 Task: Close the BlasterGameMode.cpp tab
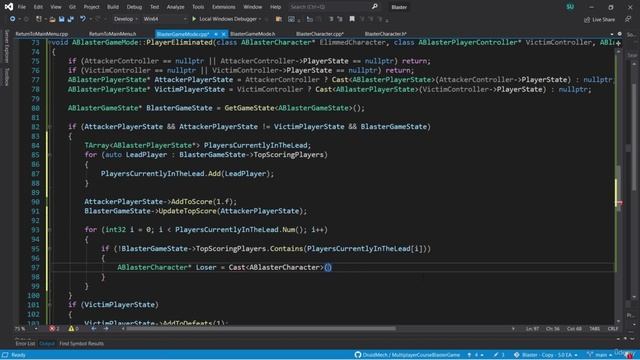click(223, 34)
